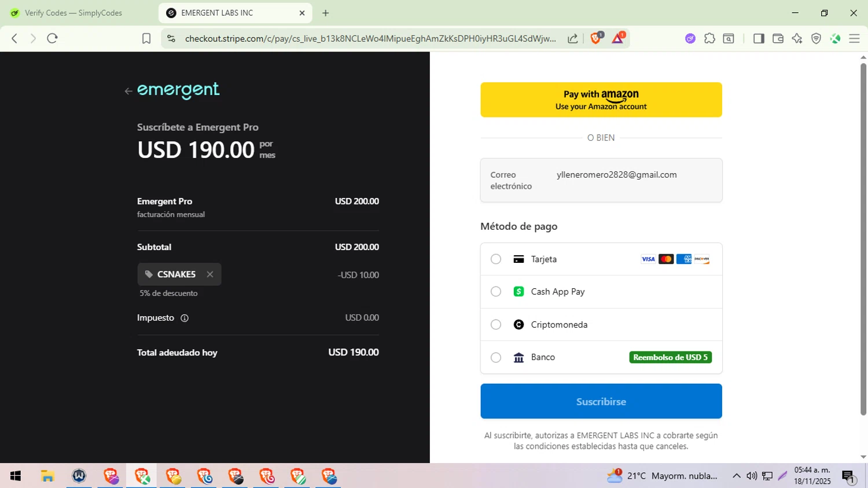Open the Brave Wallet icon
The image size is (868, 488).
[778, 39]
